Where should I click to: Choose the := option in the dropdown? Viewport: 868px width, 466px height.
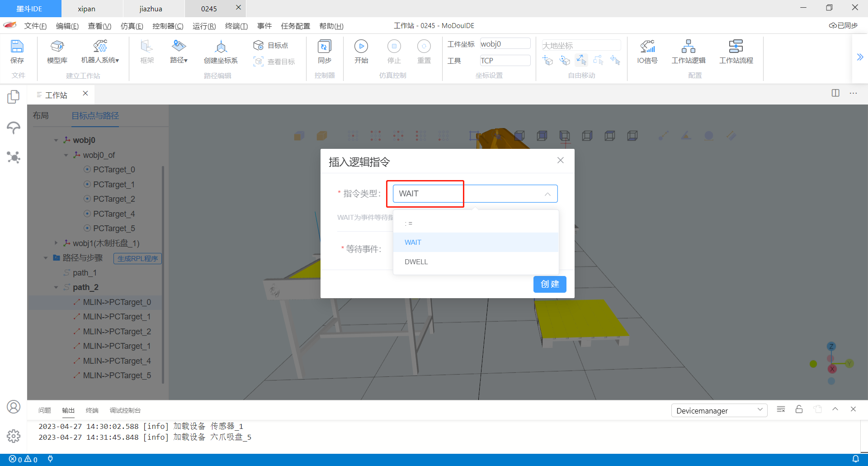click(x=409, y=223)
